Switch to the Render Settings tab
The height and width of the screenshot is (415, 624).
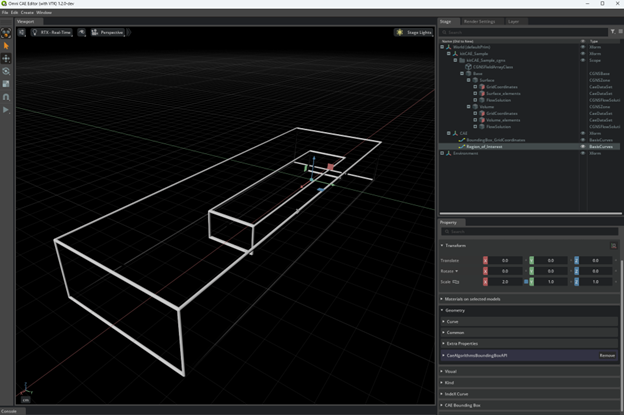click(x=480, y=21)
